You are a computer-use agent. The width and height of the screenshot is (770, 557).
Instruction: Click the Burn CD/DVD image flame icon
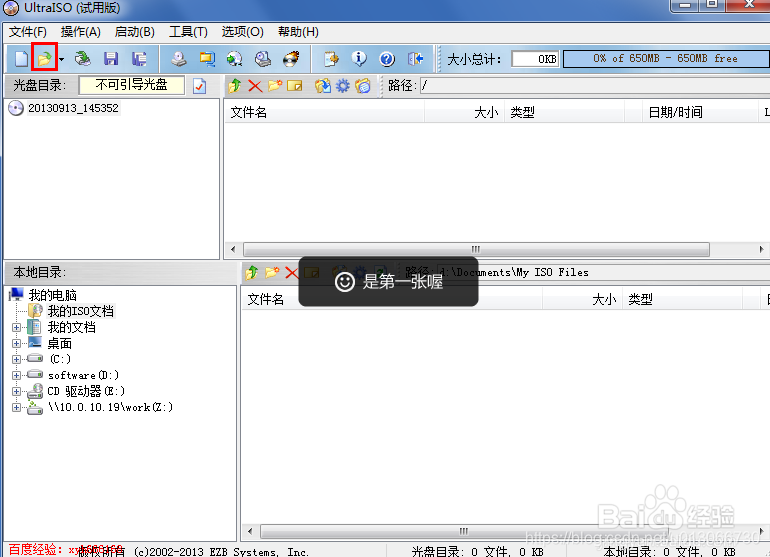point(291,59)
